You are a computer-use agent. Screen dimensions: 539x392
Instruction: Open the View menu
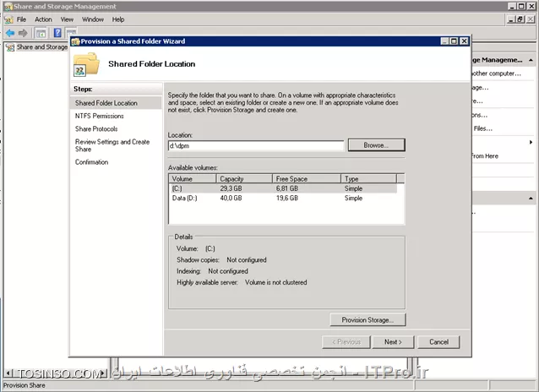[x=67, y=19]
